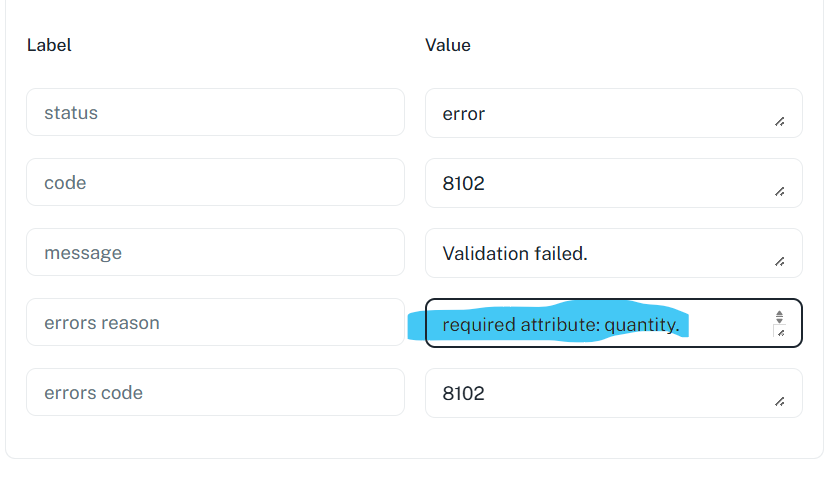
Task: Focus the status label field
Action: (215, 112)
